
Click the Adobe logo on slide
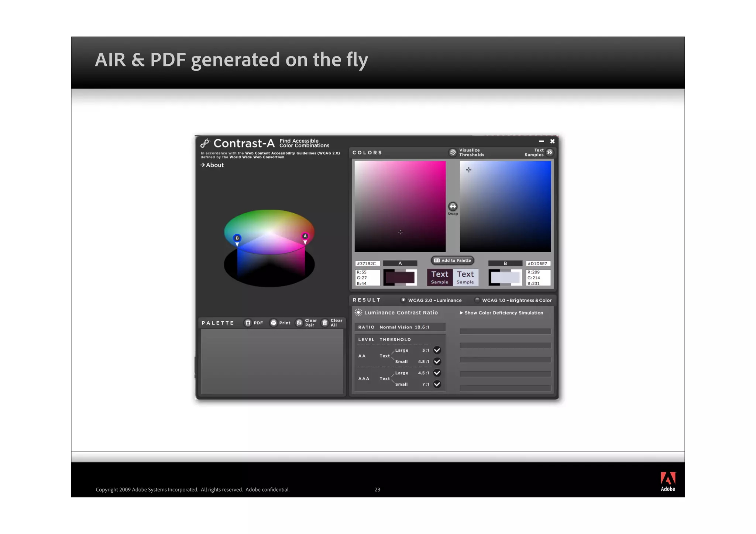click(668, 482)
